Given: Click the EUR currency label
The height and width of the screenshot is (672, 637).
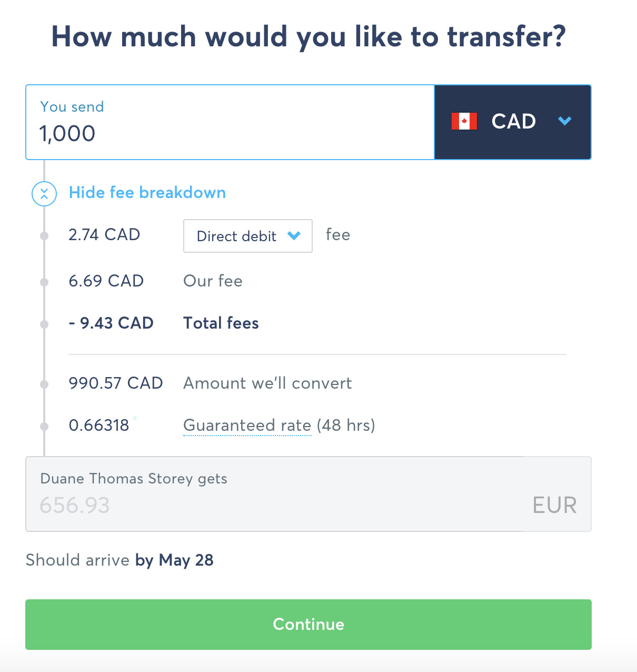Looking at the screenshot, I should [x=554, y=506].
